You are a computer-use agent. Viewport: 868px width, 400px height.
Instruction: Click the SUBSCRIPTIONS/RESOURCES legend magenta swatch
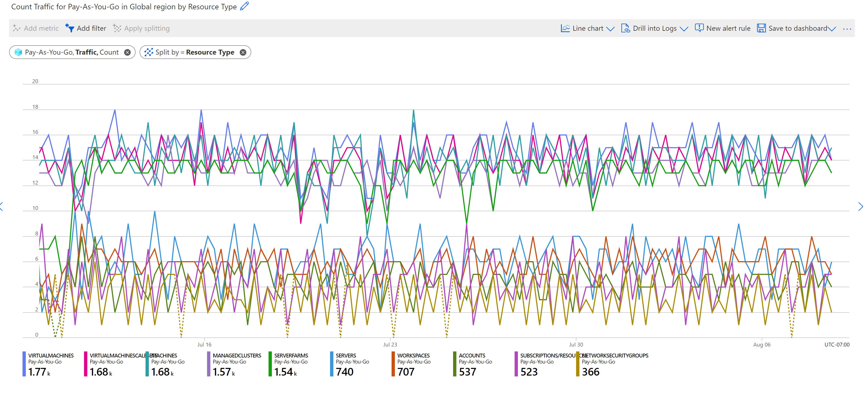pos(516,364)
